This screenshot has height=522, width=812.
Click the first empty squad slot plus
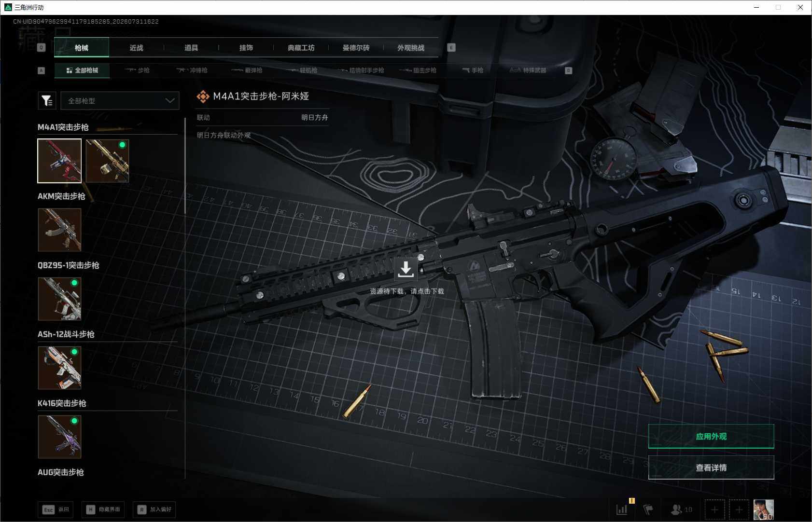(715, 509)
